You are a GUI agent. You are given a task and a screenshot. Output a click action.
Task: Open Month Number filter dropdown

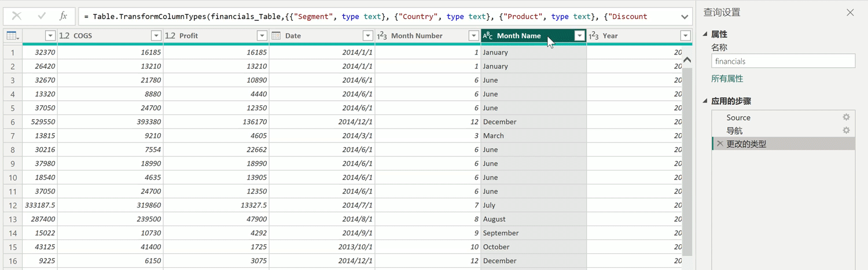[x=473, y=36]
